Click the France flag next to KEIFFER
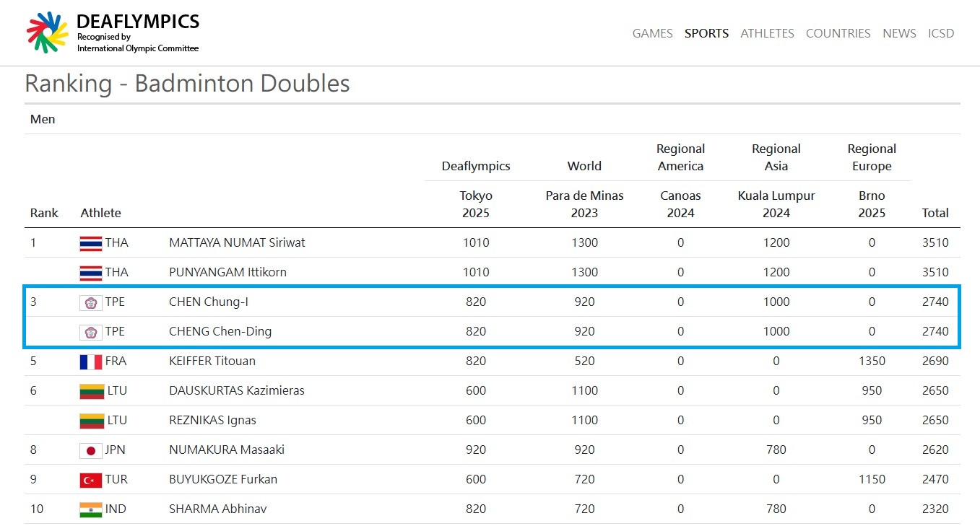 pos(90,361)
